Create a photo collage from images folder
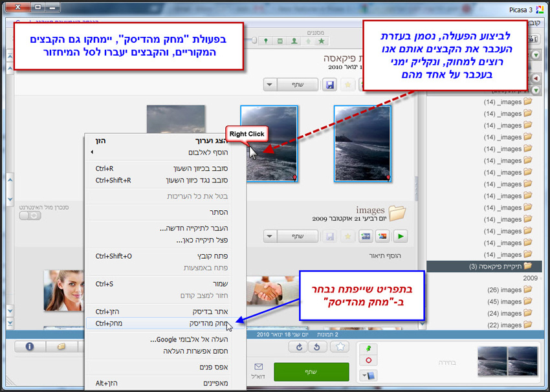 [382, 236]
